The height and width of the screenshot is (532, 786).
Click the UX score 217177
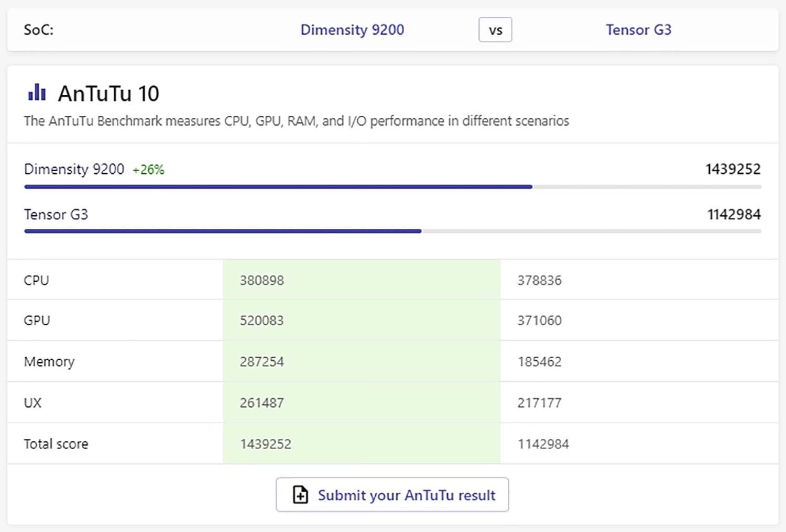539,403
